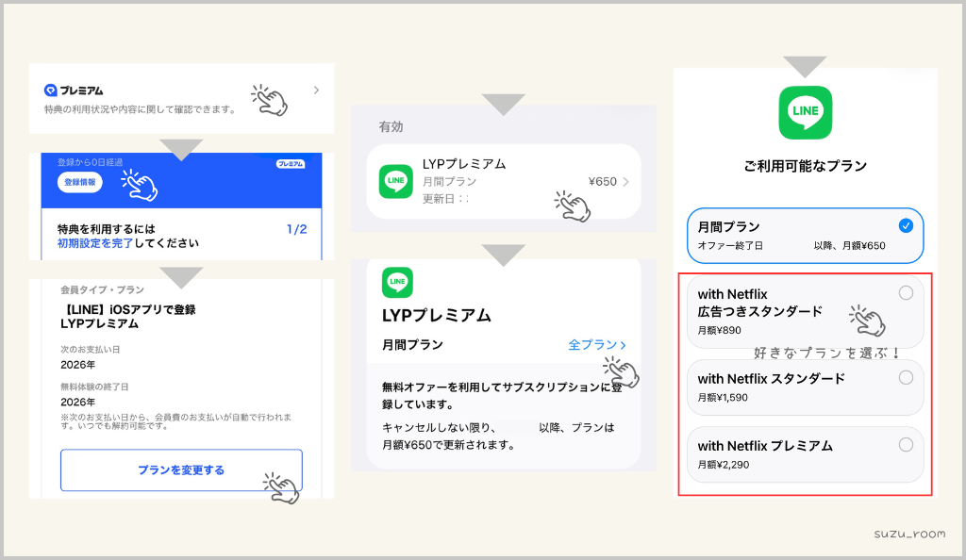This screenshot has height=560, width=966.
Task: Expand the LYPプレミアム ¥650 subscription chevron
Action: pyautogui.click(x=626, y=181)
